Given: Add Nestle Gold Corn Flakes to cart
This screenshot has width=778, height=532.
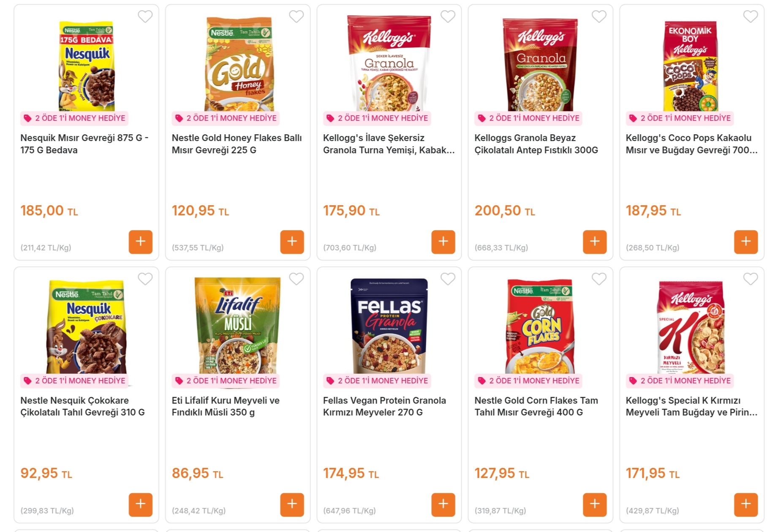Looking at the screenshot, I should pos(594,504).
